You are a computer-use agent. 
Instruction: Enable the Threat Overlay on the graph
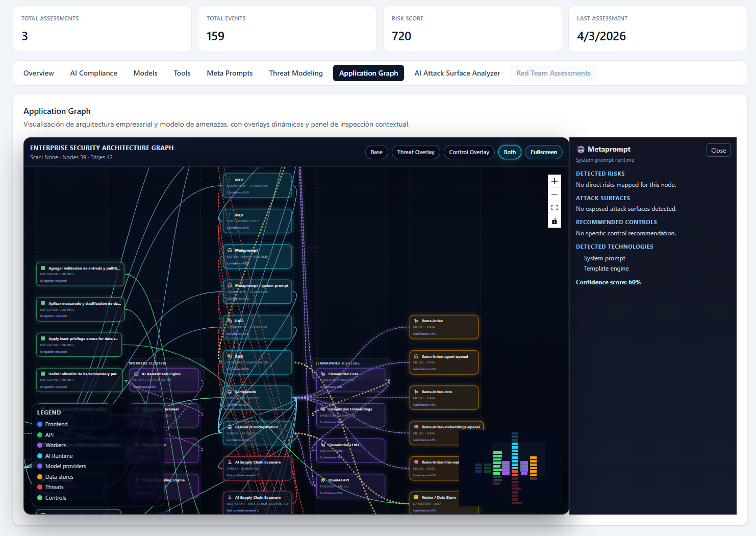(x=415, y=152)
